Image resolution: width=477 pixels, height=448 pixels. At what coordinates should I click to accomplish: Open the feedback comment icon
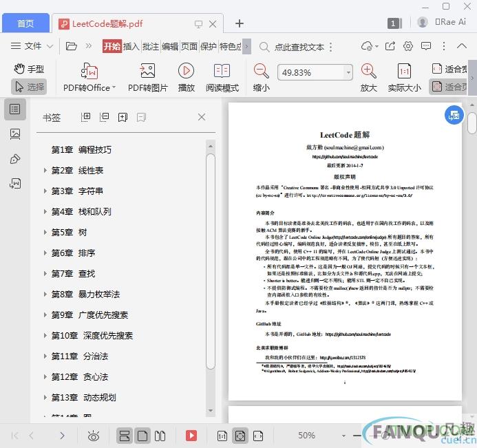point(426,46)
